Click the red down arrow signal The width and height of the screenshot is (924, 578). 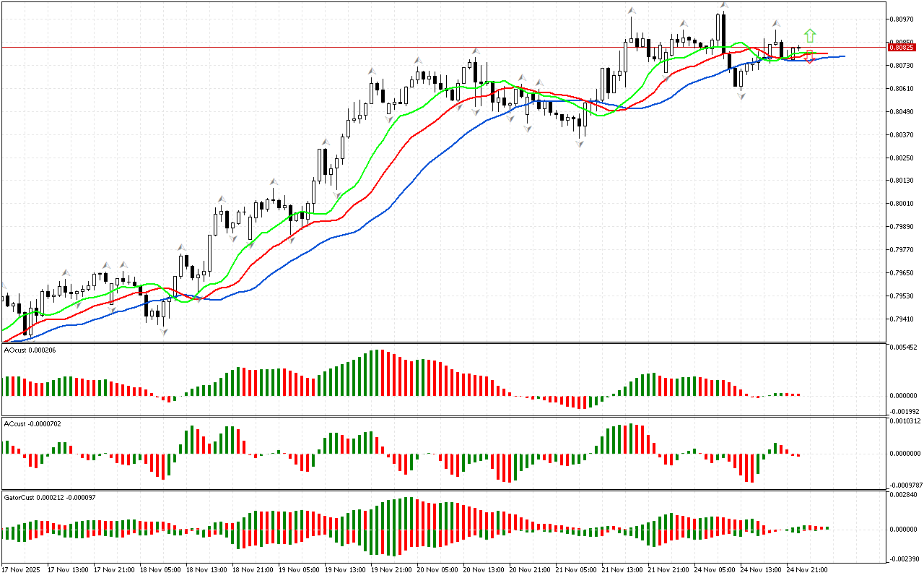click(810, 57)
